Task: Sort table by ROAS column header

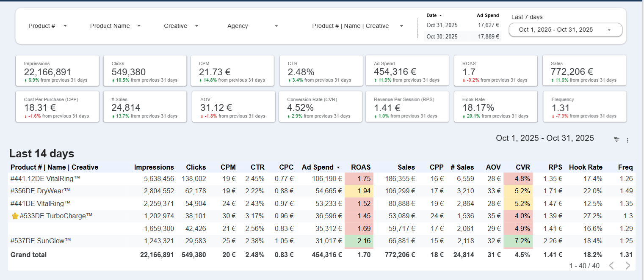Action: [x=361, y=167]
